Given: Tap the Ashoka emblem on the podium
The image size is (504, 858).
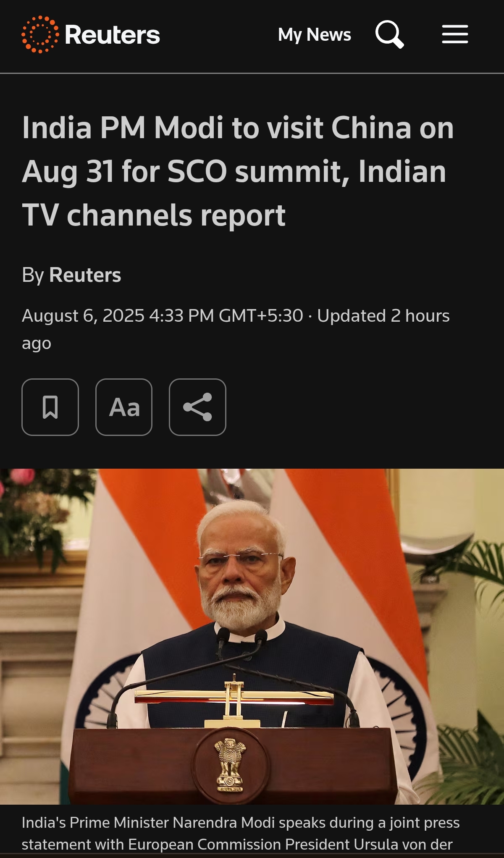Looking at the screenshot, I should pos(230,765).
